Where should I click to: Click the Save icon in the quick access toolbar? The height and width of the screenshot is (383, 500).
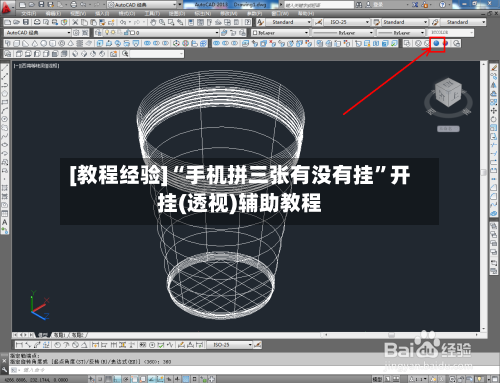(x=41, y=5)
